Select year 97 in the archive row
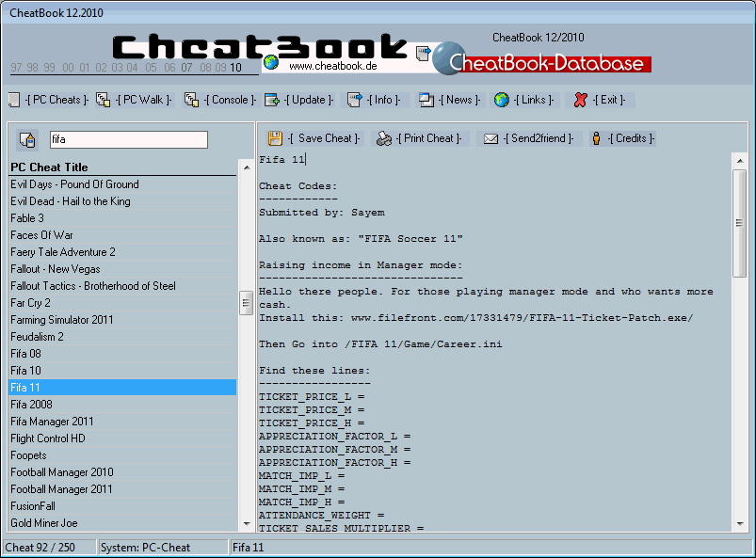 click(x=16, y=68)
